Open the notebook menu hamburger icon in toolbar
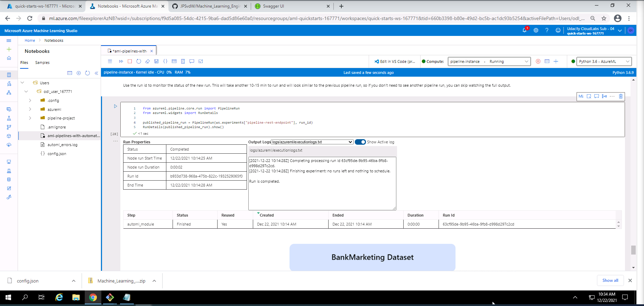 pos(110,61)
